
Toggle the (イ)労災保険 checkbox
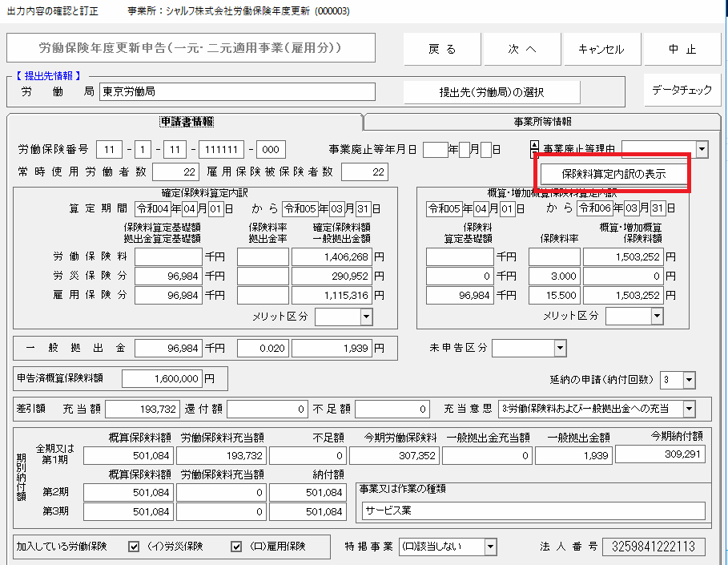tap(135, 547)
